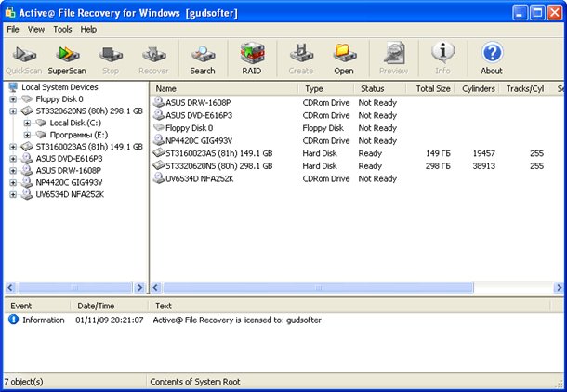
Task: Click the Local System Devices computer icon
Action: click(x=13, y=87)
